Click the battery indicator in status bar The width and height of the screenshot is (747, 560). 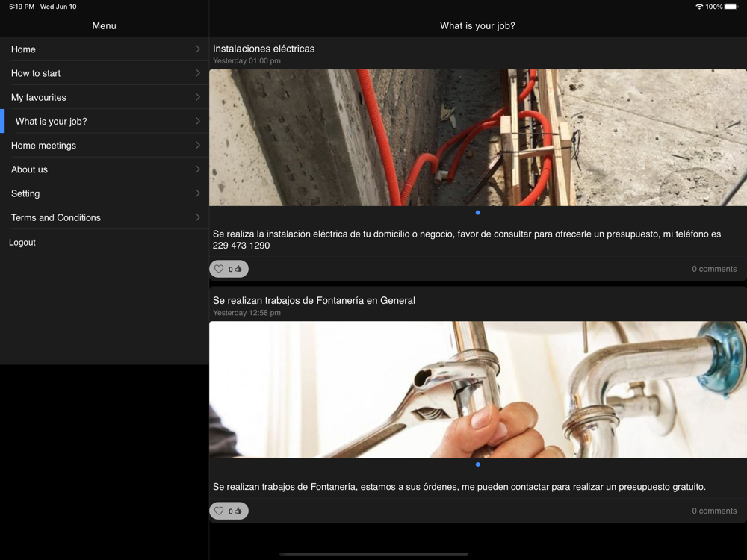[x=731, y=7]
